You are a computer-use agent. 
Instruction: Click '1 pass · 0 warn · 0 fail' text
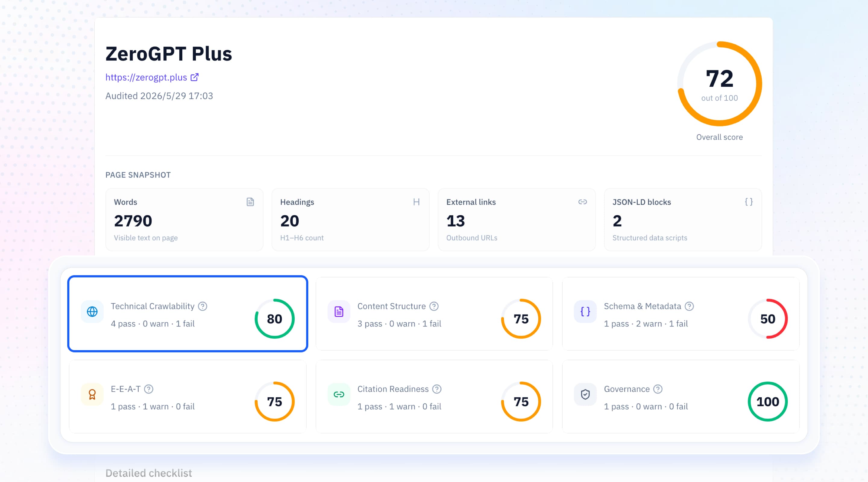click(x=646, y=407)
